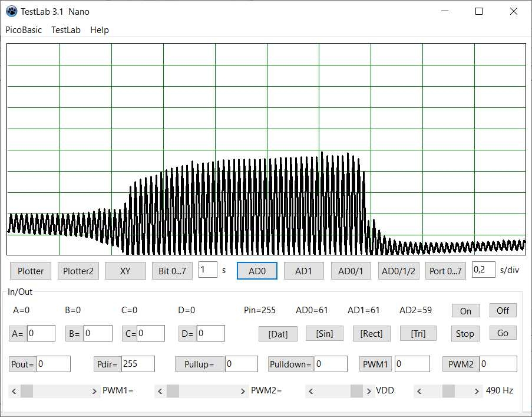Select the AD0 channel button
This screenshot has height=417, width=532.
pos(257,271)
